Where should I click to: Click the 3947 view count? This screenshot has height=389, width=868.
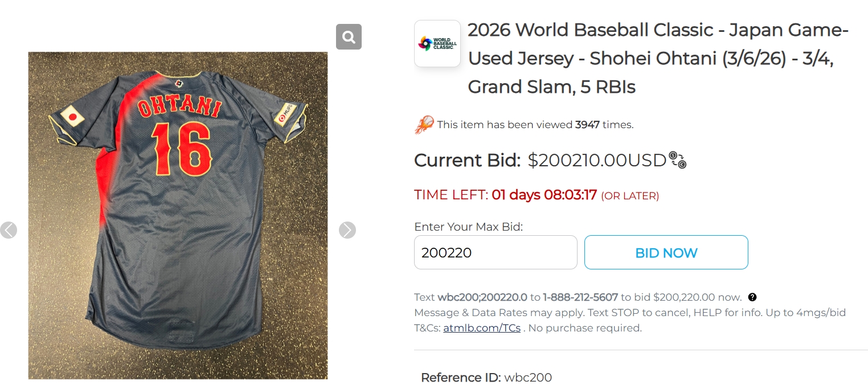pyautogui.click(x=587, y=125)
